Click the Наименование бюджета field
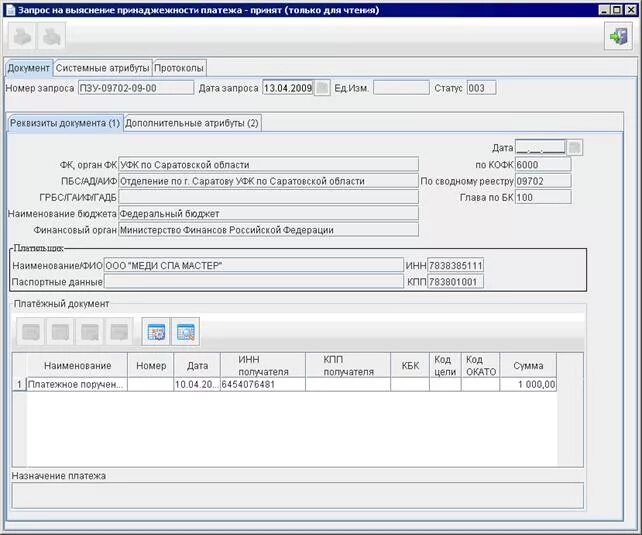The height and width of the screenshot is (535, 642). [269, 214]
